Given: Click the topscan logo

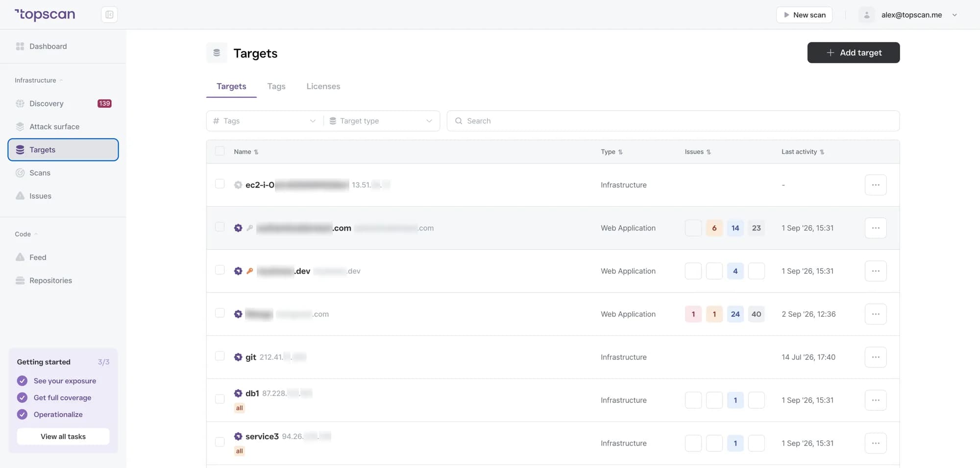Looking at the screenshot, I should 45,15.
